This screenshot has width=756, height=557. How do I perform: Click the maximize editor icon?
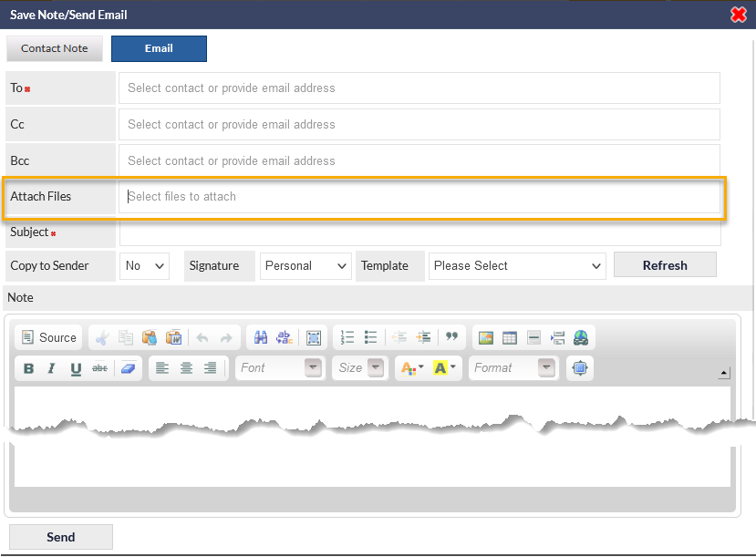[x=580, y=368]
